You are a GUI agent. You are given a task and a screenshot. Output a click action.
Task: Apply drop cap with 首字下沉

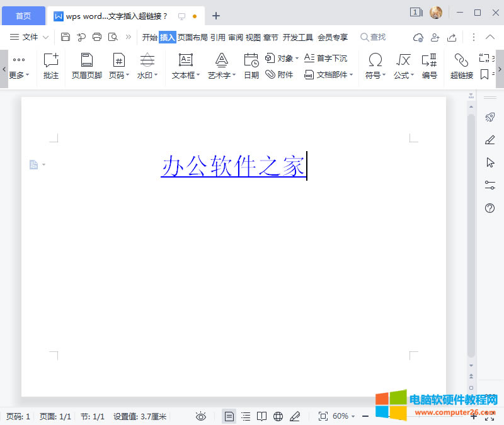point(328,58)
